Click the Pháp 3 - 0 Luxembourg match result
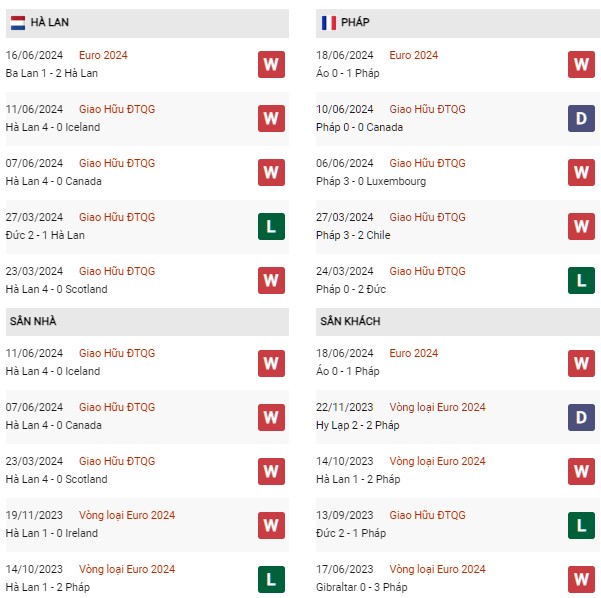 click(x=371, y=181)
